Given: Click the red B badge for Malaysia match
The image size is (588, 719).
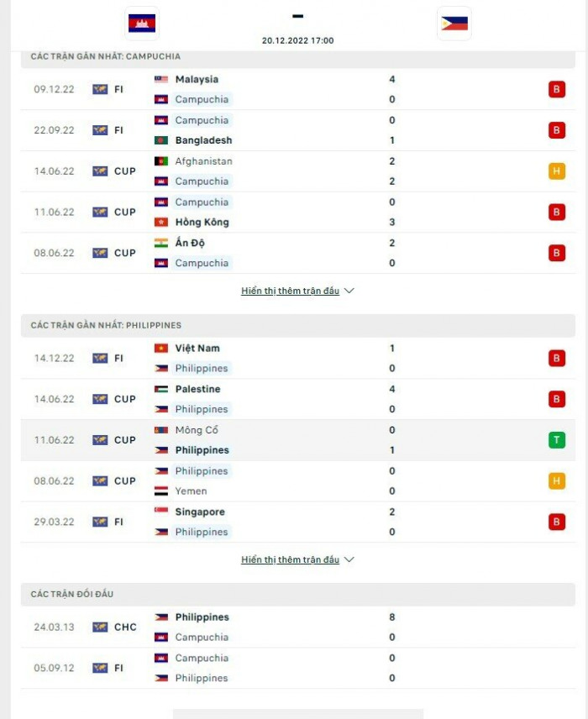Looking at the screenshot, I should (556, 89).
